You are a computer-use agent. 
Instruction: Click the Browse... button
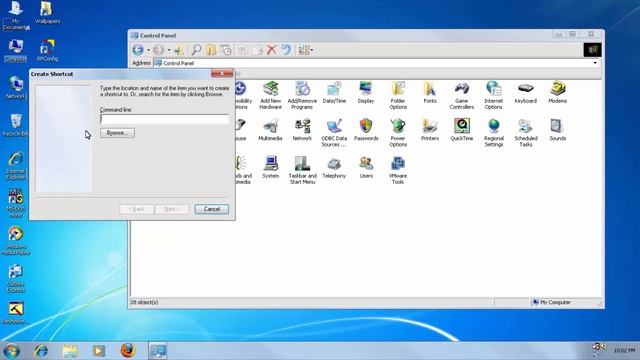117,133
